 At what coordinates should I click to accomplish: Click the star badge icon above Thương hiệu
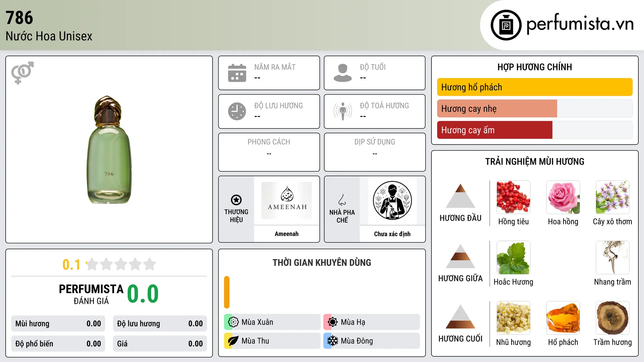pos(236,200)
